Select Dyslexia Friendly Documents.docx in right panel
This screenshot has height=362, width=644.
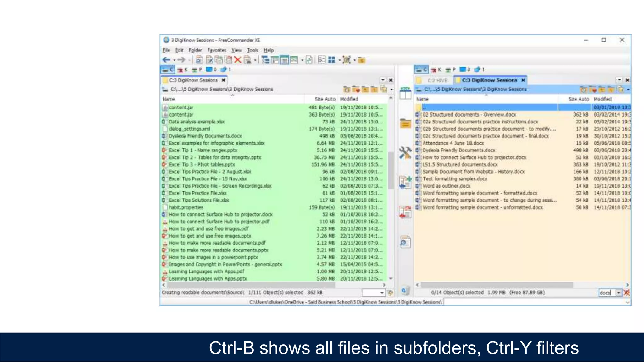(x=458, y=150)
